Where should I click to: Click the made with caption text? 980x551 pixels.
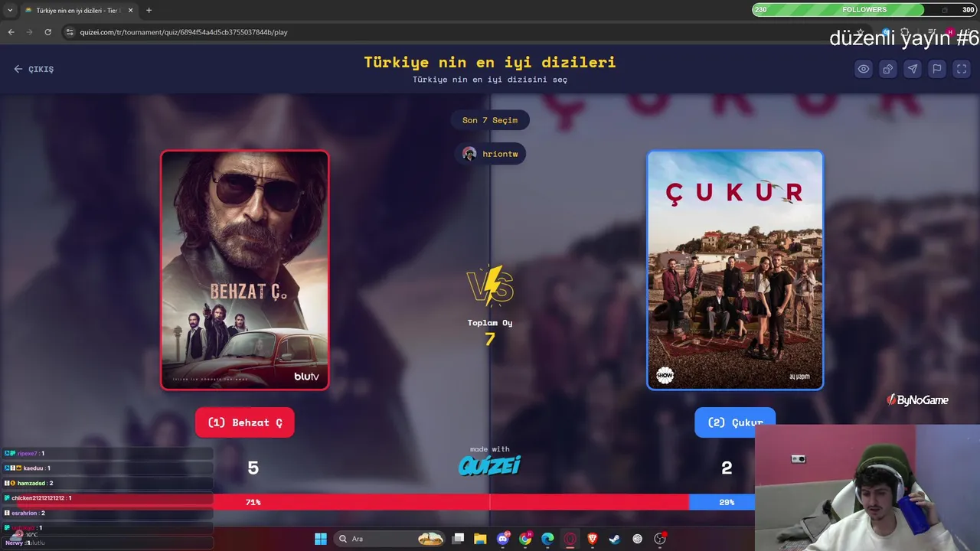(490, 449)
